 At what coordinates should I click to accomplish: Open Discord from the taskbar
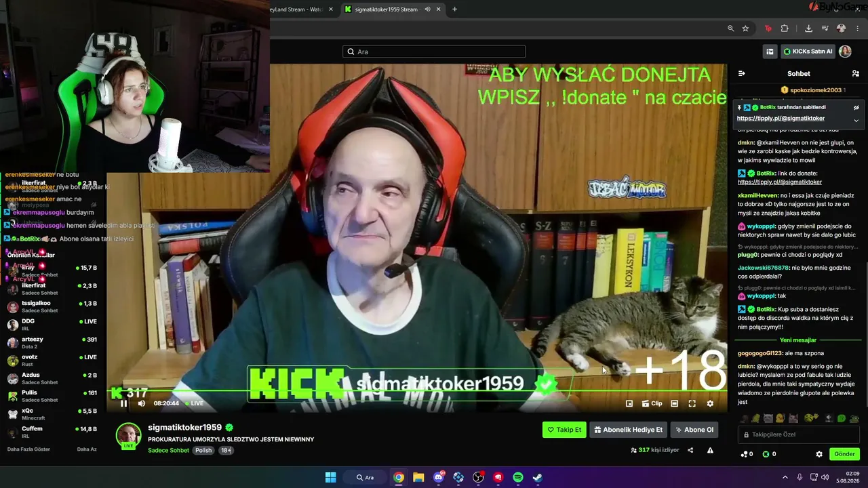click(439, 477)
